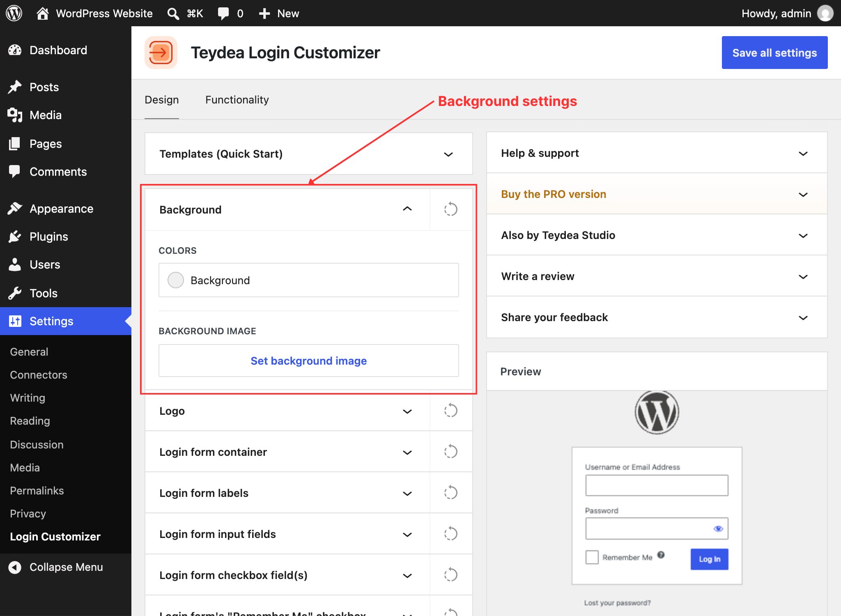Reset the Login form checkbox field(s) settings
This screenshot has width=841, height=616.
pos(450,575)
